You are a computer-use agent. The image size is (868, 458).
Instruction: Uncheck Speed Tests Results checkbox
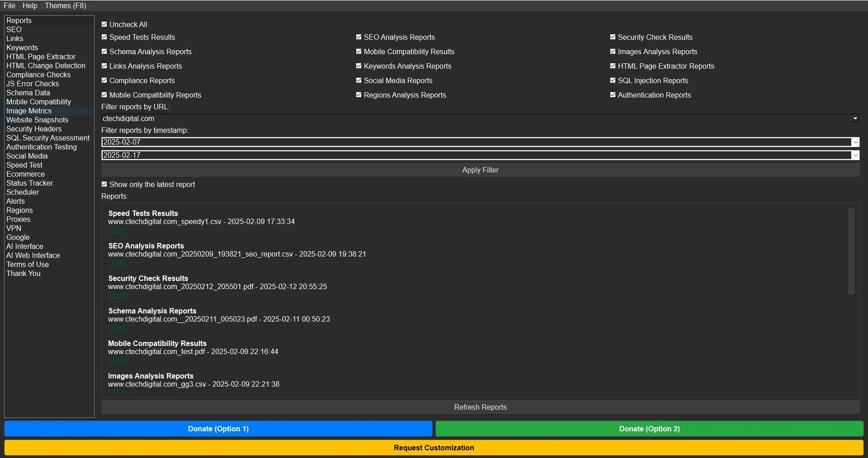click(104, 37)
